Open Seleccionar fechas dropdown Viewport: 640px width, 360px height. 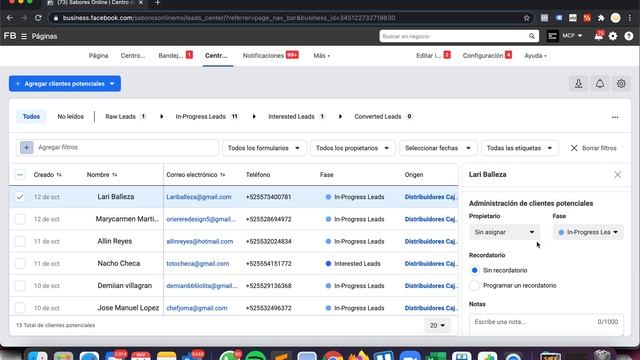(x=438, y=148)
